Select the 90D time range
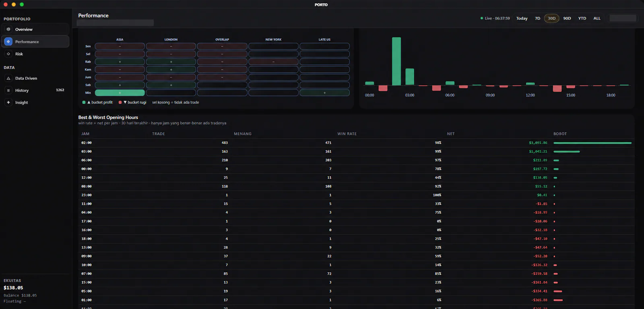 point(567,19)
